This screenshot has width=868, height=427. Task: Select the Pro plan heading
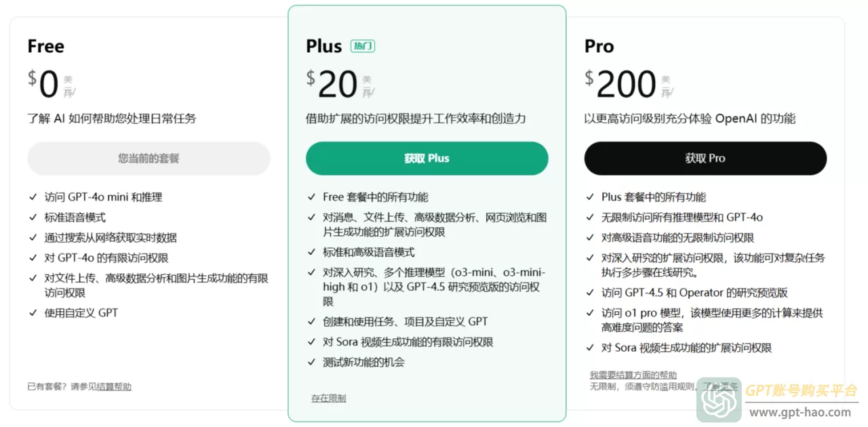(599, 46)
